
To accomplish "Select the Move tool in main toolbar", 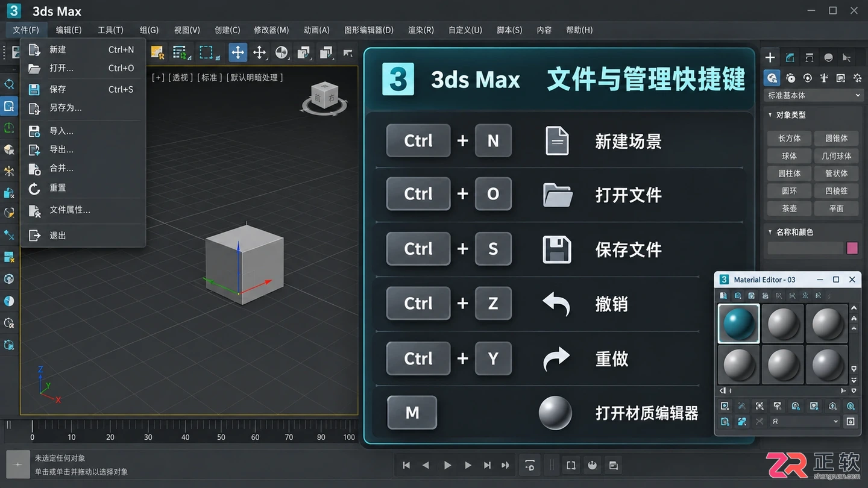I will (x=237, y=52).
